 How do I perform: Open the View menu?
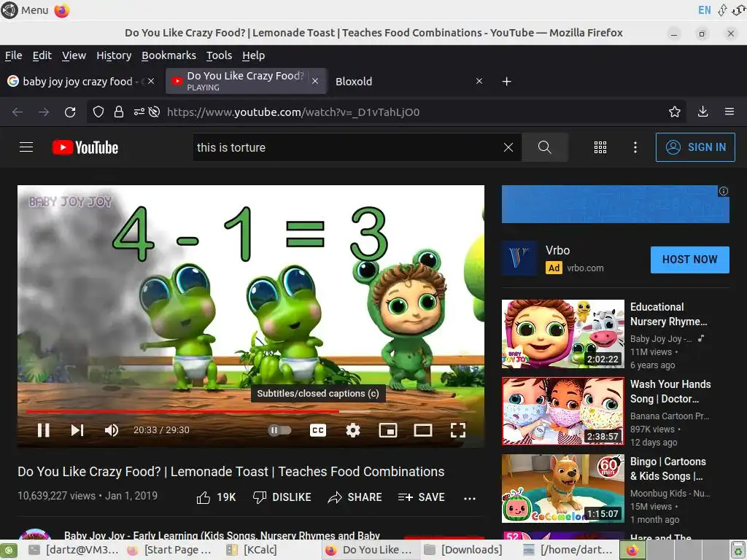[x=74, y=55]
